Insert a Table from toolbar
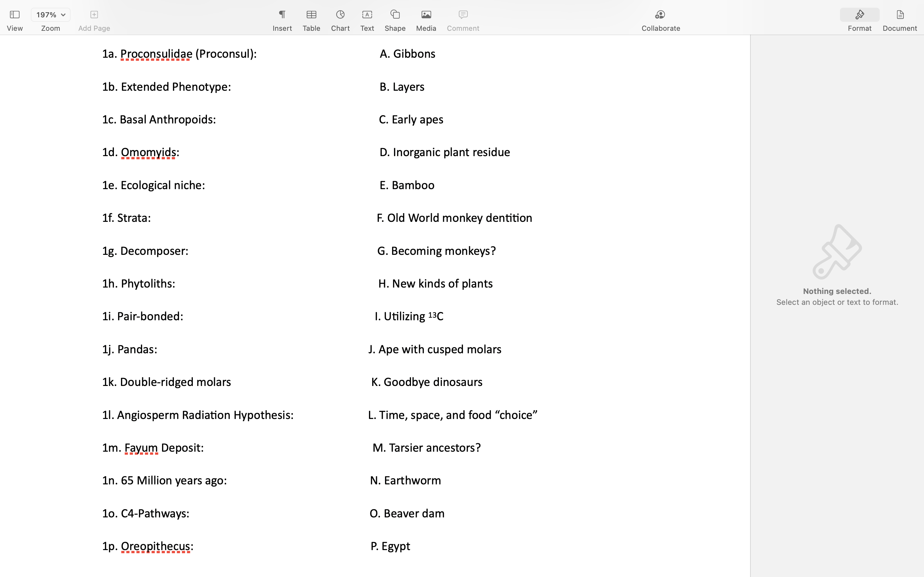 click(x=311, y=15)
